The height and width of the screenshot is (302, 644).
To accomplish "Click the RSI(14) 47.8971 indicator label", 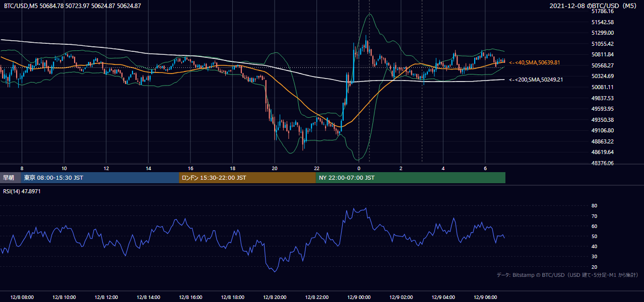I will point(22,192).
